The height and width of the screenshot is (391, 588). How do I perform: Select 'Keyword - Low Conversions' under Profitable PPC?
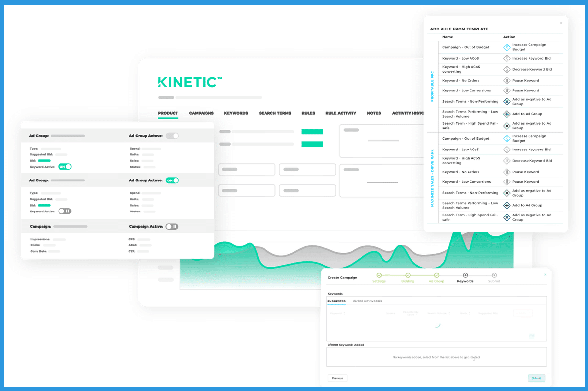click(x=467, y=90)
